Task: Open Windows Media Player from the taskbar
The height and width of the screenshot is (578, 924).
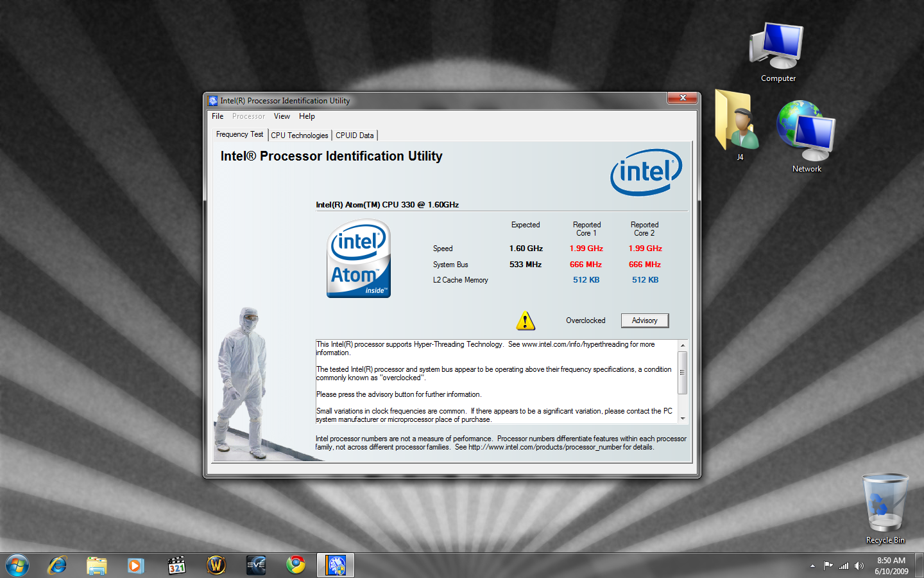Action: click(136, 565)
